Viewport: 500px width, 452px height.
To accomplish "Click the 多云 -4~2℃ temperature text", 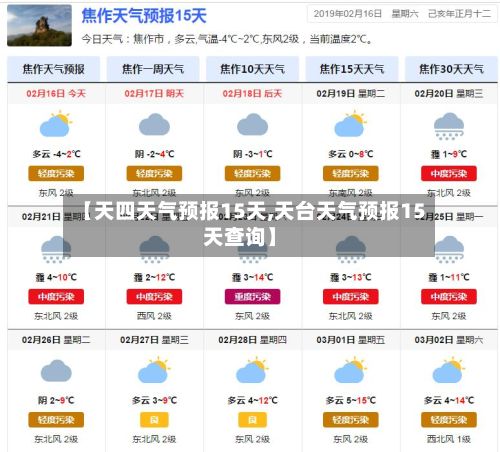I will [x=56, y=154].
